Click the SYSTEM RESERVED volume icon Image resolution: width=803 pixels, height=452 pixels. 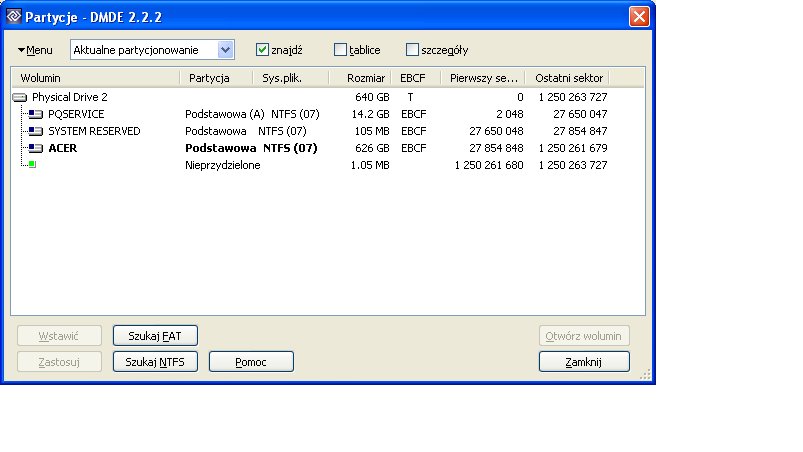coord(35,131)
